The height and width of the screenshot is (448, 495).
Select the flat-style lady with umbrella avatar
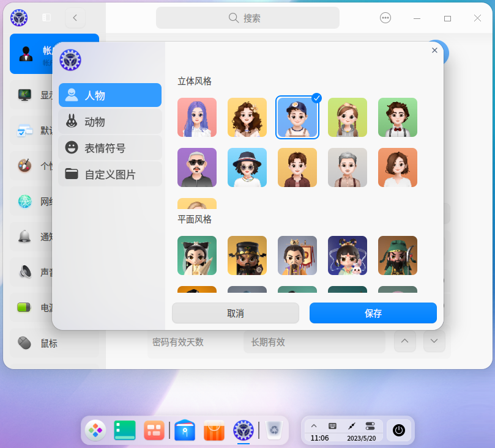[x=197, y=255]
